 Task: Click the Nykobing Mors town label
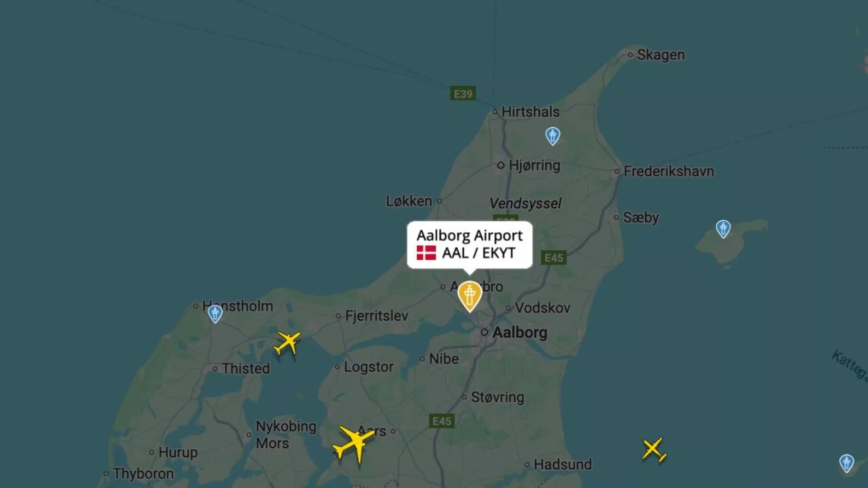[286, 435]
